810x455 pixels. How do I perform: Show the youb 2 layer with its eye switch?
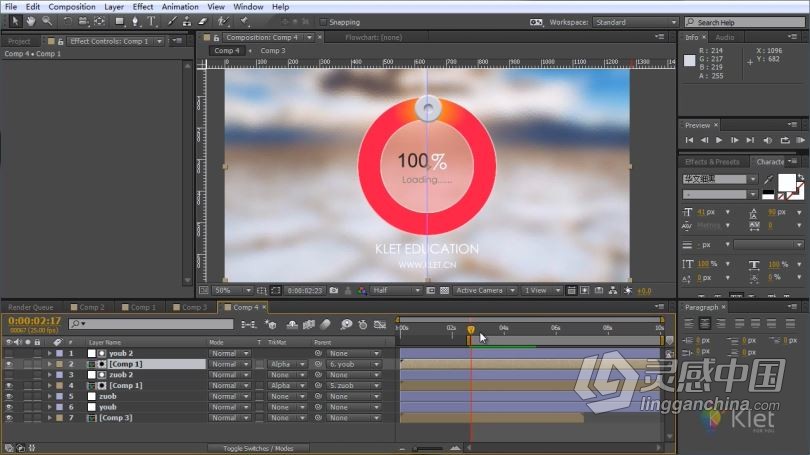click(x=9, y=353)
